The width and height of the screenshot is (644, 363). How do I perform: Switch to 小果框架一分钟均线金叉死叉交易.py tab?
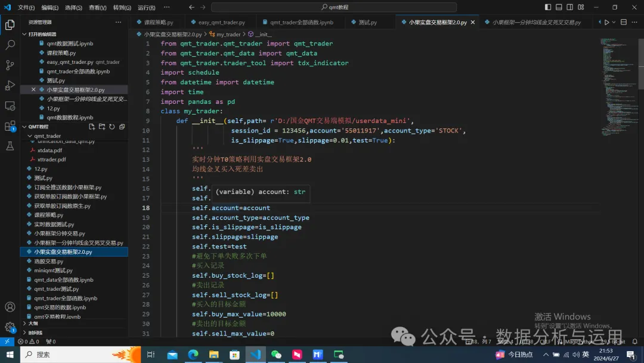click(x=537, y=22)
